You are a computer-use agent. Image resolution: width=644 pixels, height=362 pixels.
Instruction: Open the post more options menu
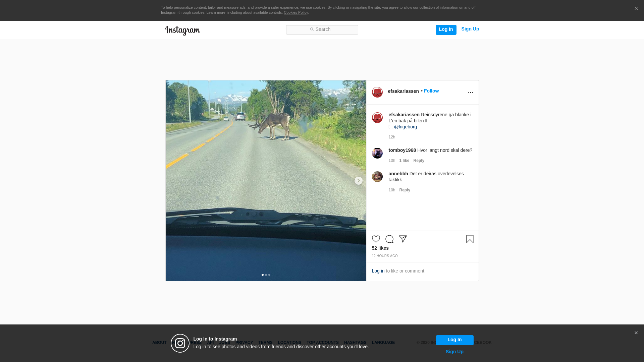tap(470, 93)
